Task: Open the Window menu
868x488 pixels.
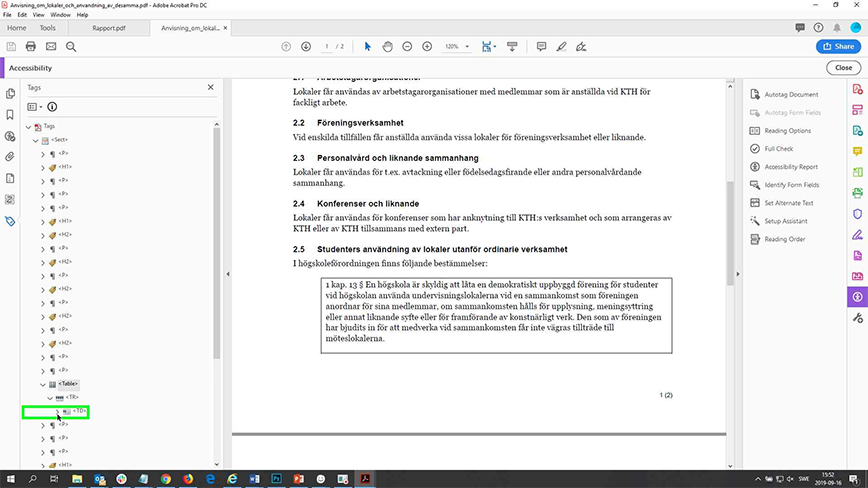Action: (60, 15)
